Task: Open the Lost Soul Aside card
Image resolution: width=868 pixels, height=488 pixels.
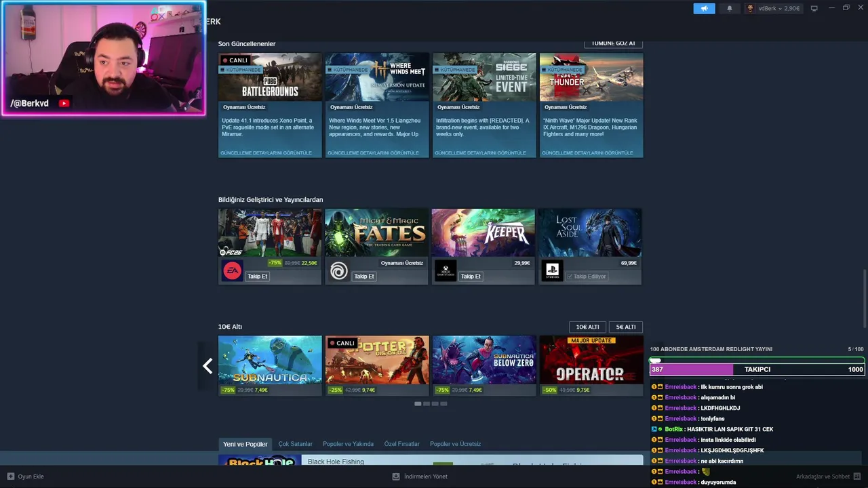Action: pyautogui.click(x=590, y=232)
